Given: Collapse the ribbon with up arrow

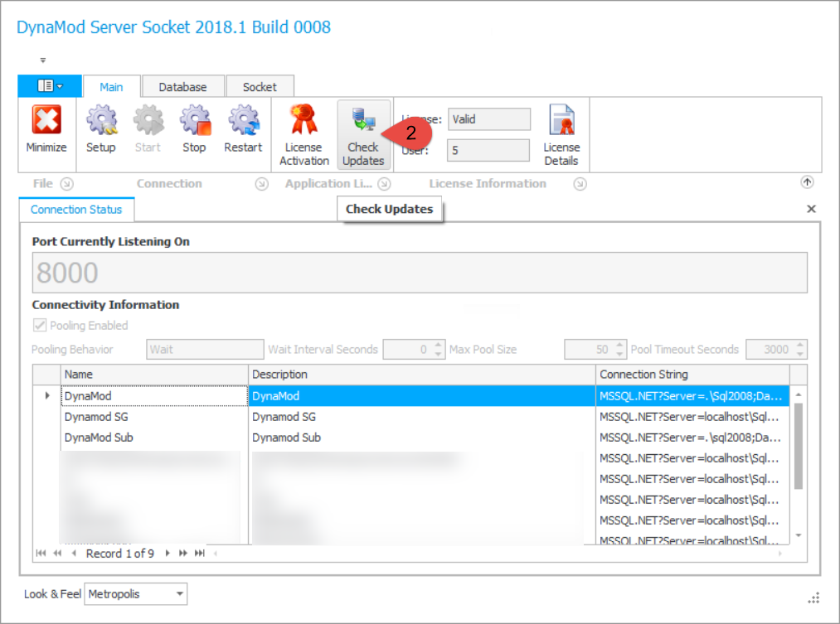Looking at the screenshot, I should pyautogui.click(x=808, y=182).
